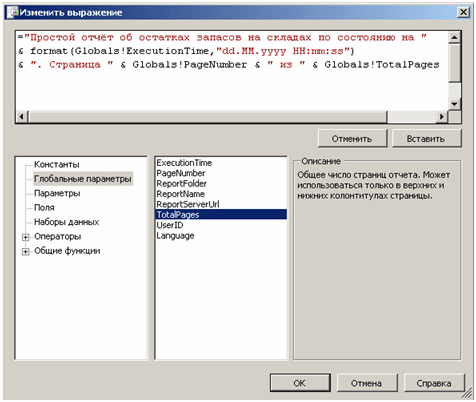The image size is (476, 402).
Task: Confirm with the OK button
Action: click(300, 383)
